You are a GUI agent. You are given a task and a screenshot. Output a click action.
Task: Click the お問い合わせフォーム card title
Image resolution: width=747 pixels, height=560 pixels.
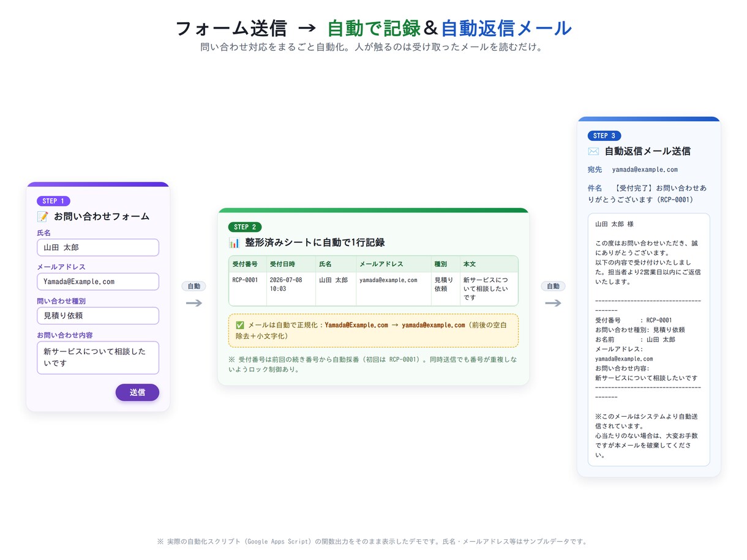(x=102, y=217)
